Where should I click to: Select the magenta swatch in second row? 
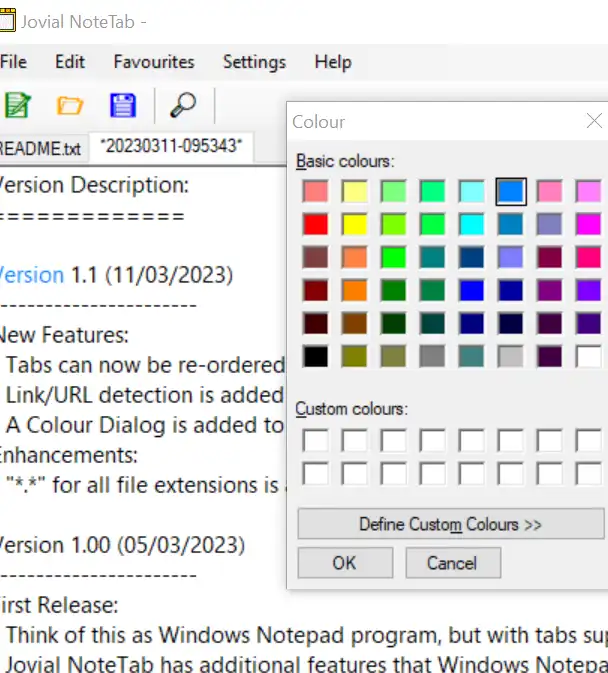(x=588, y=224)
